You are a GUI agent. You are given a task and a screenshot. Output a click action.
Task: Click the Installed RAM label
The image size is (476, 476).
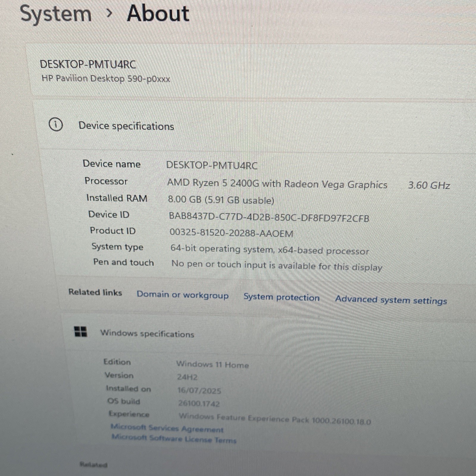(x=117, y=198)
